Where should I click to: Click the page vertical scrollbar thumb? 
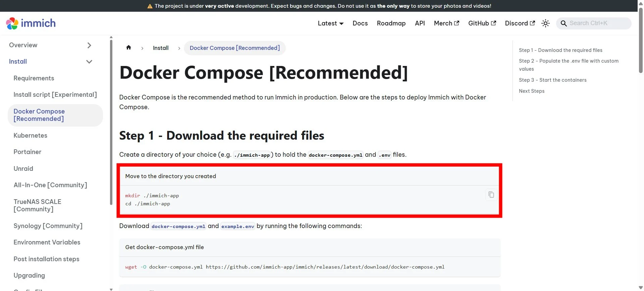641,40
